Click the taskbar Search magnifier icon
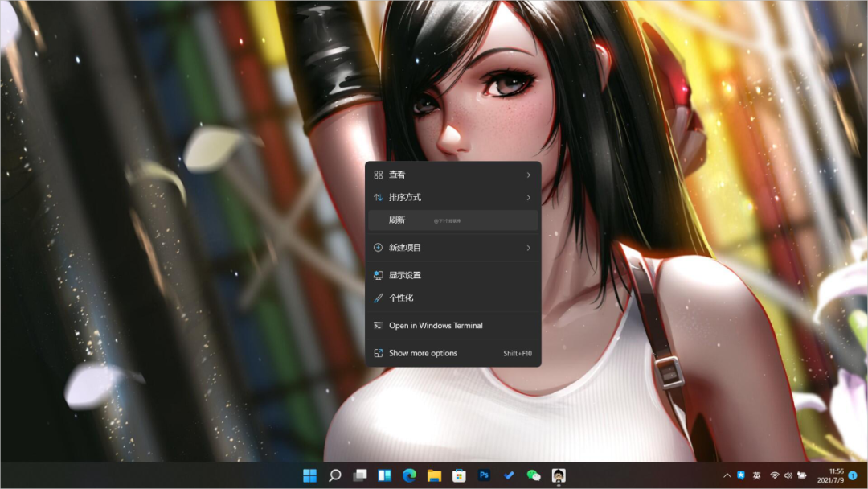The image size is (868, 489). [x=335, y=475]
